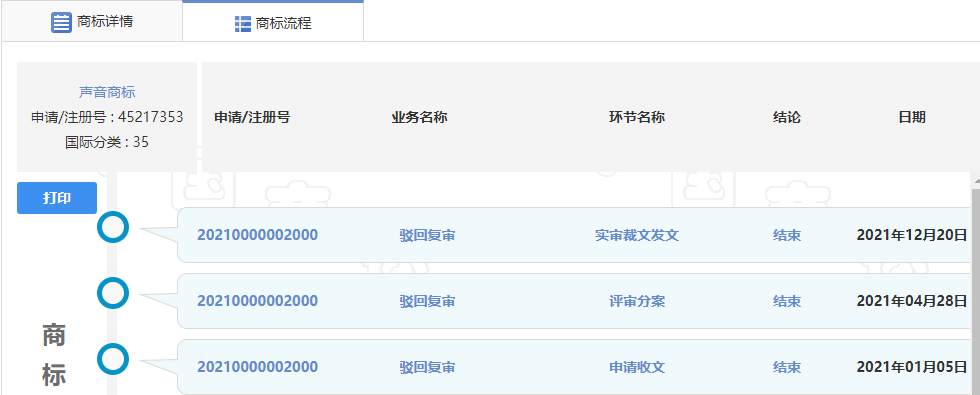Click the date 2021年04月28日
The height and width of the screenshot is (395, 980).
click(912, 302)
